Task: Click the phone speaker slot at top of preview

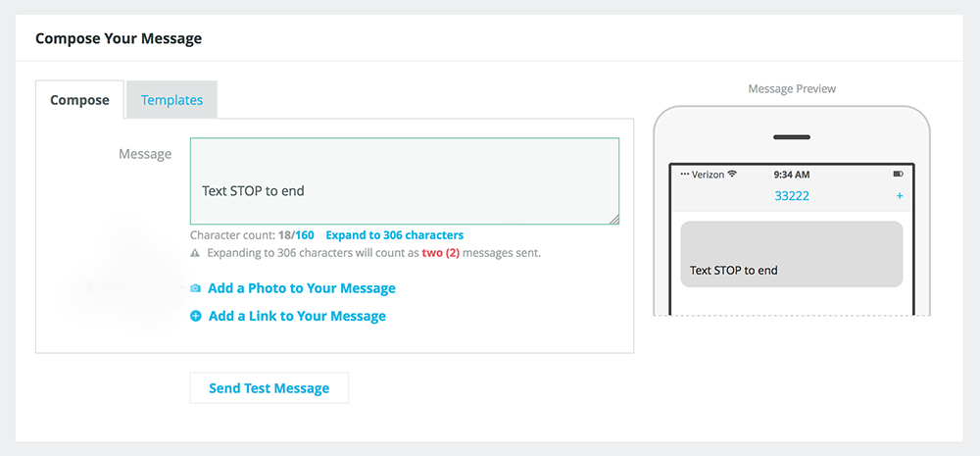Action: point(792,137)
